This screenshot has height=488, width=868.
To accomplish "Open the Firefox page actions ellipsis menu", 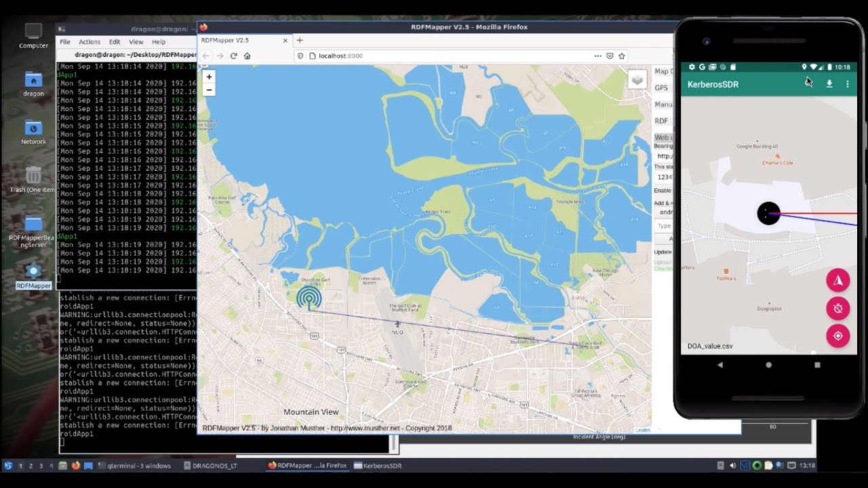I will click(597, 56).
